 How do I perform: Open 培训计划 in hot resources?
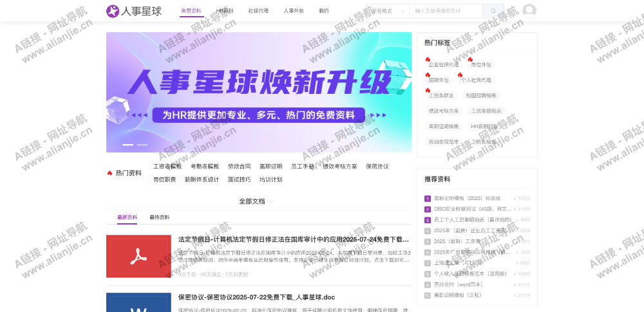pos(270,179)
